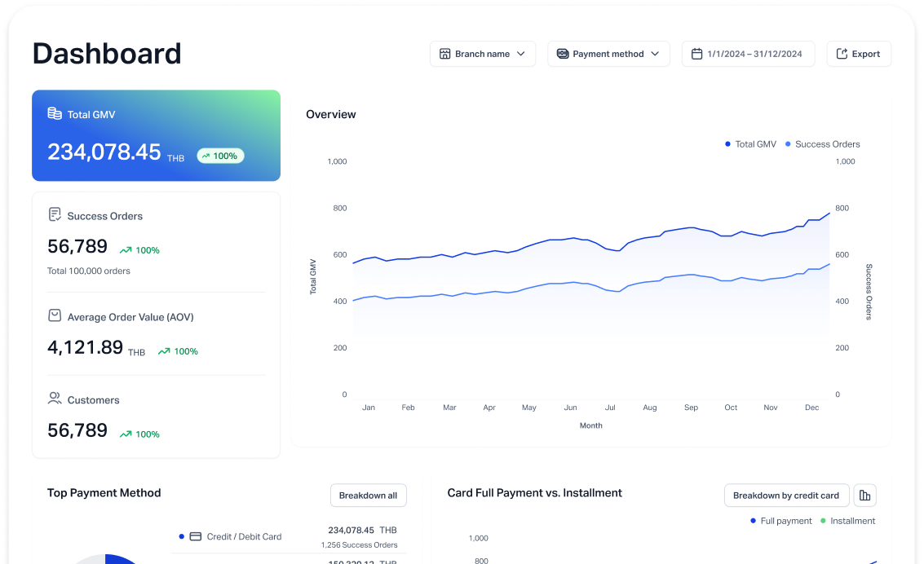The width and height of the screenshot is (924, 564).
Task: Click the Success Orders receipt icon
Action: click(55, 215)
